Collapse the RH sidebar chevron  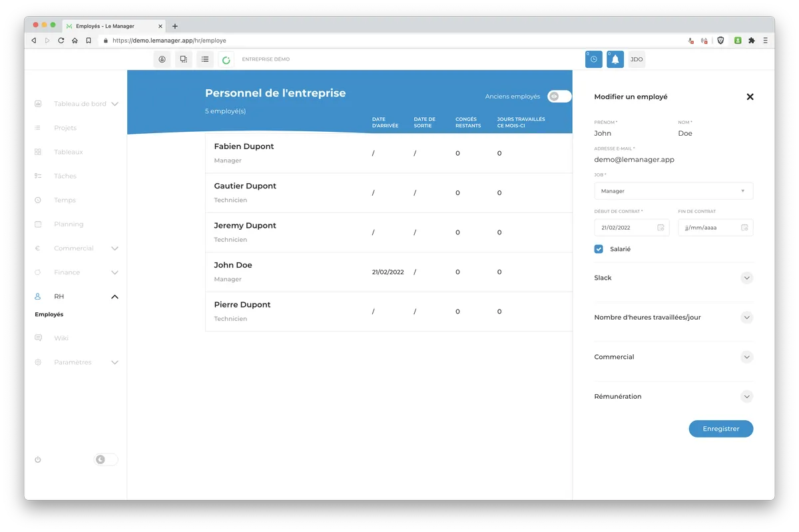tap(115, 296)
